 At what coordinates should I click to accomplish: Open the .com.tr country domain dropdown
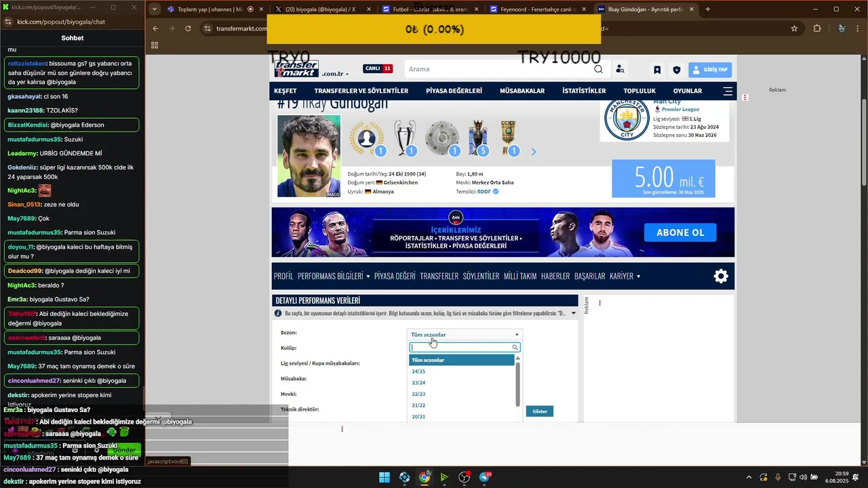335,74
